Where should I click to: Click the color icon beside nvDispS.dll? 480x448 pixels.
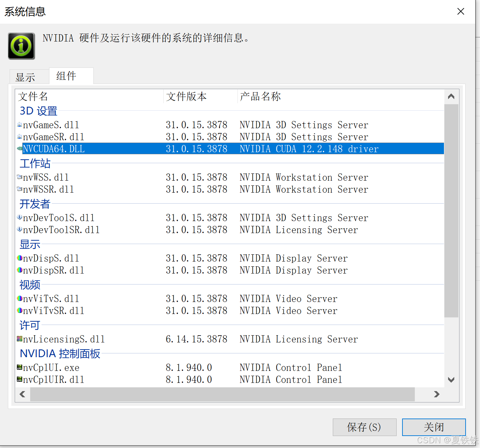tap(20, 258)
